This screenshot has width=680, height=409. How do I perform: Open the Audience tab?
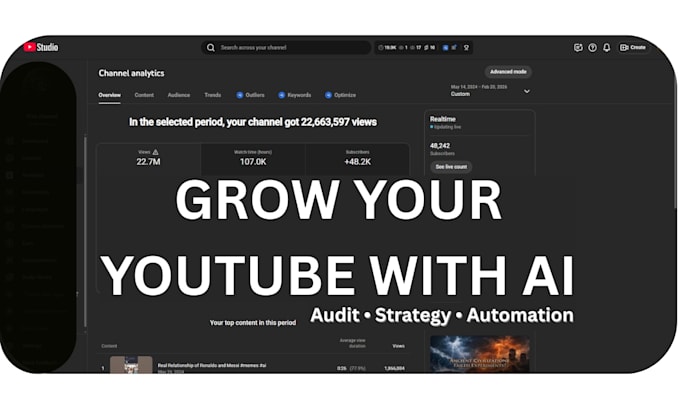pyautogui.click(x=179, y=95)
